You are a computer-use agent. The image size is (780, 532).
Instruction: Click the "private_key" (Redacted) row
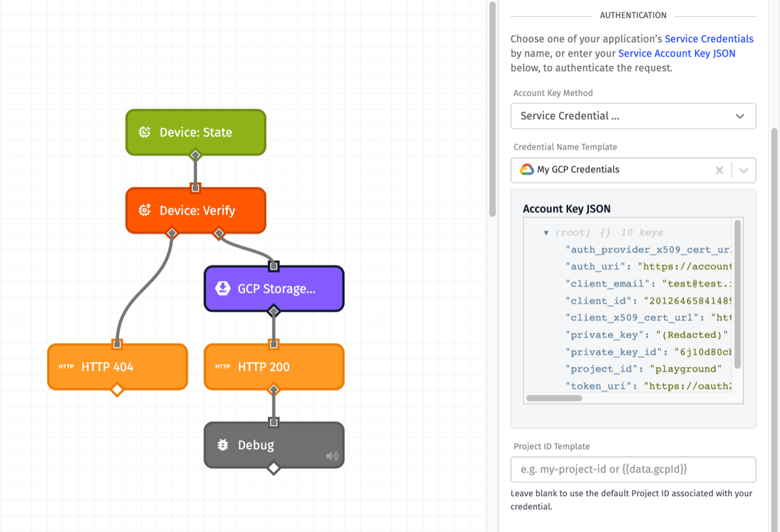click(x=646, y=335)
